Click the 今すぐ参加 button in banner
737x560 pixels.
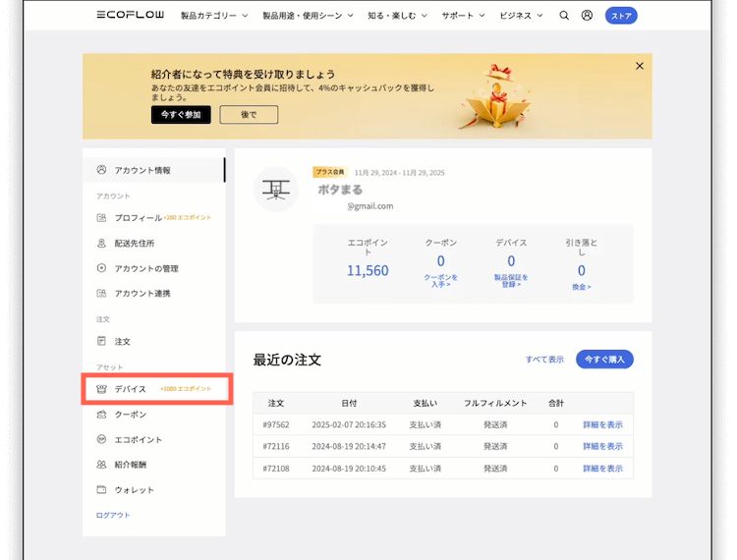181,115
